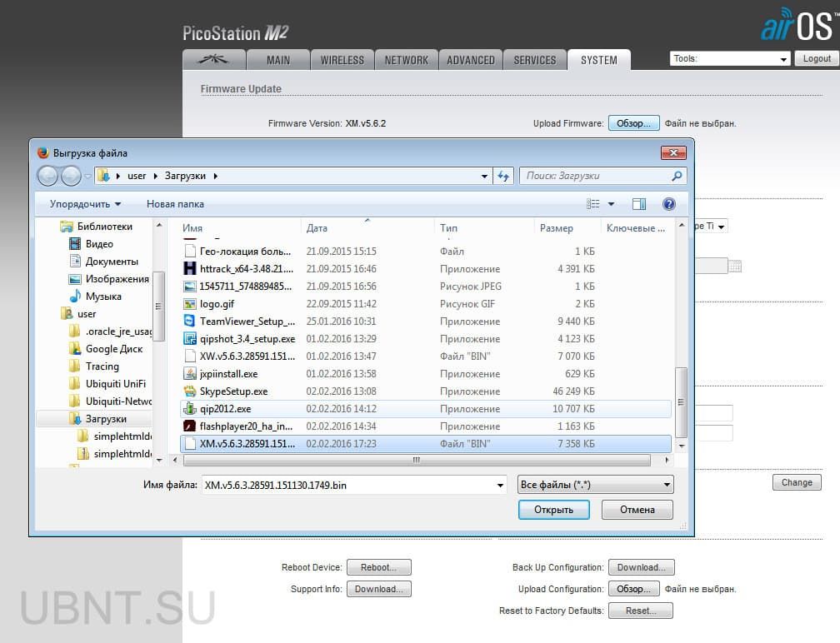Select jxpiinstall.exe file icon
This screenshot has height=643, width=840.
[x=190, y=373]
